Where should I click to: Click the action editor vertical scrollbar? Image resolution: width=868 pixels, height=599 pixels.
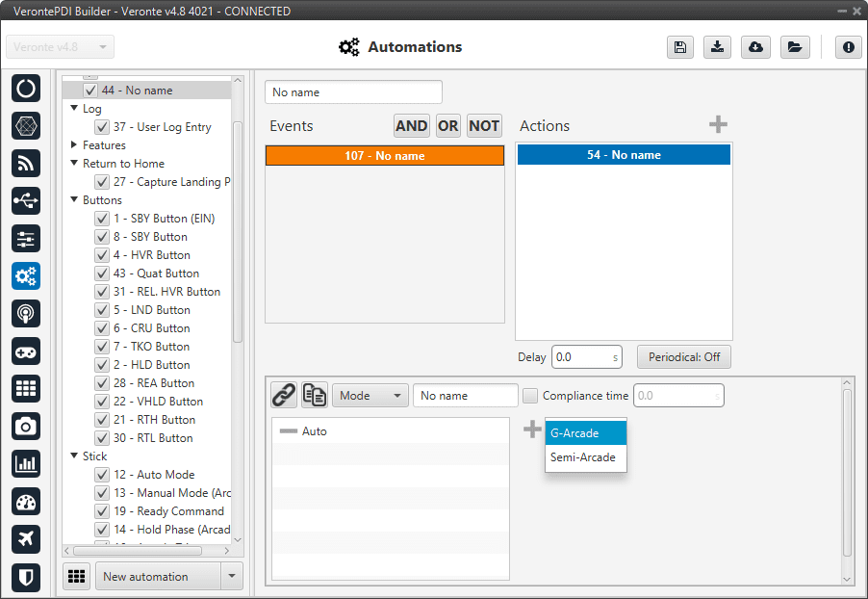pos(847,473)
